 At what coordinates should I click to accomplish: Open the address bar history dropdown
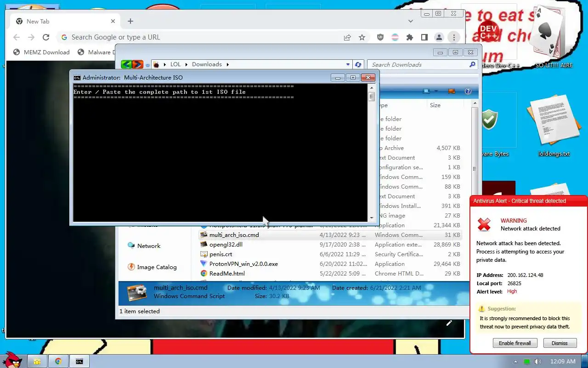pos(348,64)
